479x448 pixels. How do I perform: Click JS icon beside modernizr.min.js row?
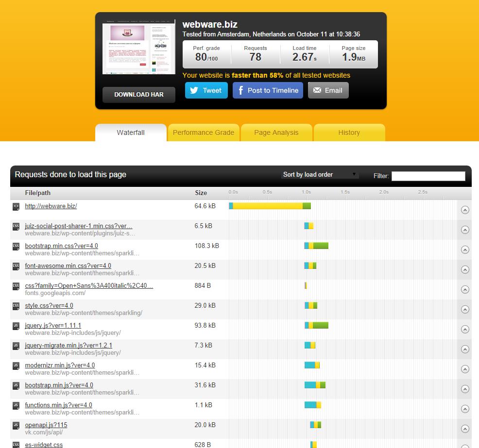pos(16,365)
